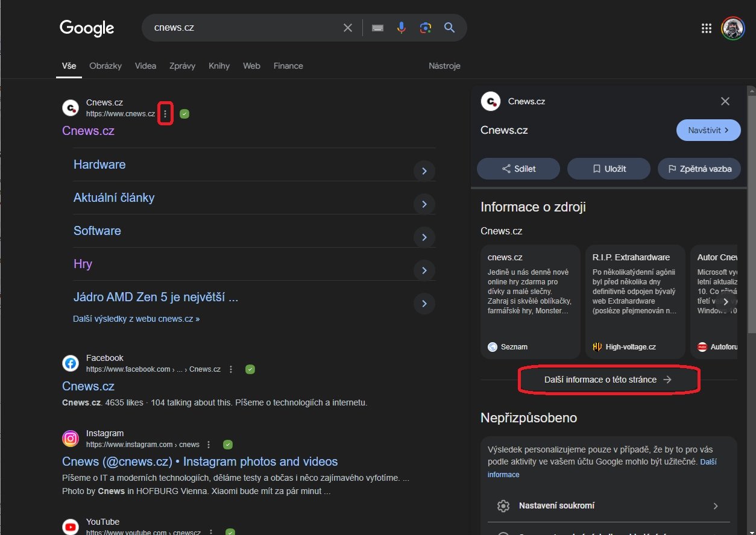Image resolution: width=756 pixels, height=535 pixels.
Task: Expand the Hry sitelink arrow
Action: [x=424, y=271]
